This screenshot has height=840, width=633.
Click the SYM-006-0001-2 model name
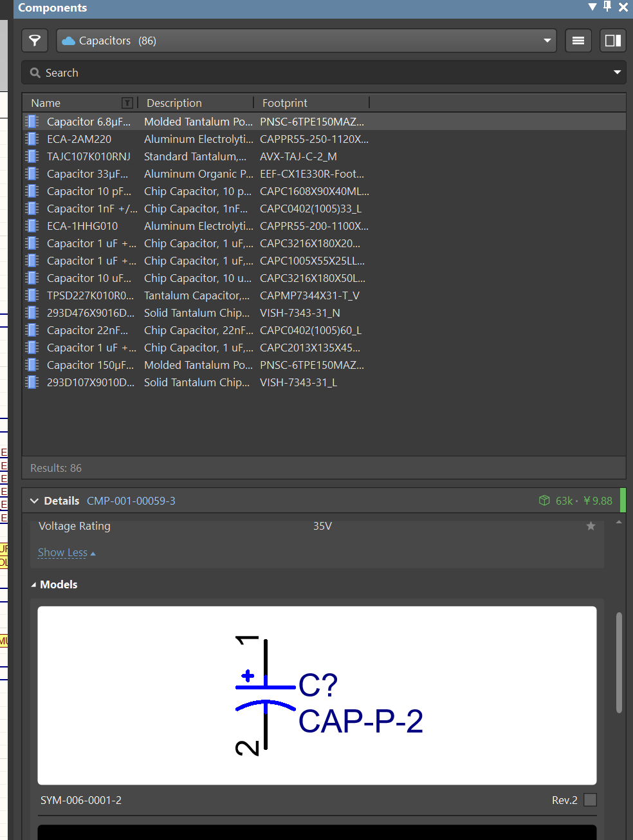click(81, 800)
